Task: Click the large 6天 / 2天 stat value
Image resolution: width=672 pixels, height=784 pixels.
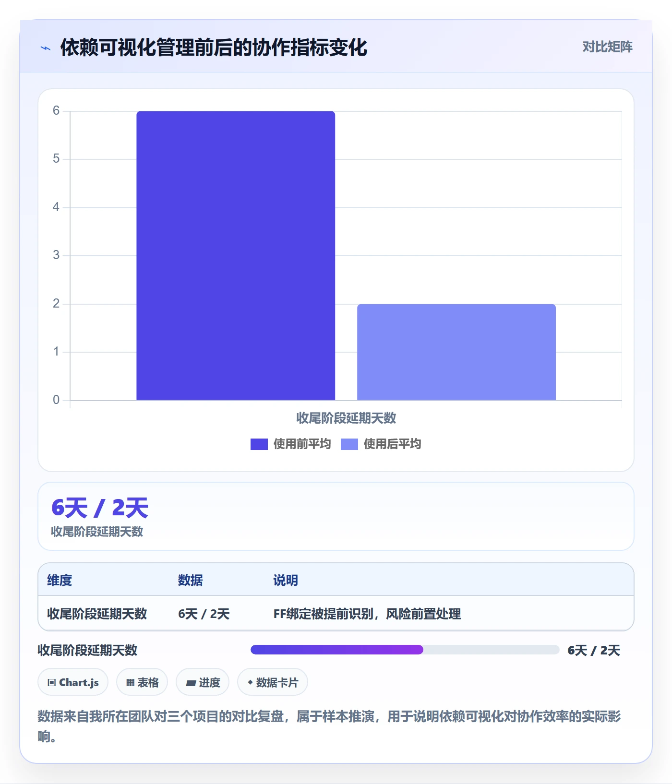Action: (100, 508)
